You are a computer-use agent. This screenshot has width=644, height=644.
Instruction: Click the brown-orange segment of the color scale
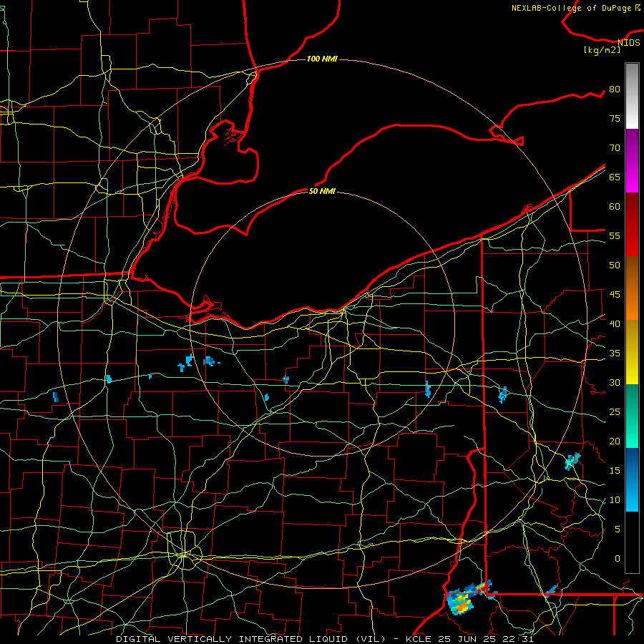pyautogui.click(x=632, y=288)
